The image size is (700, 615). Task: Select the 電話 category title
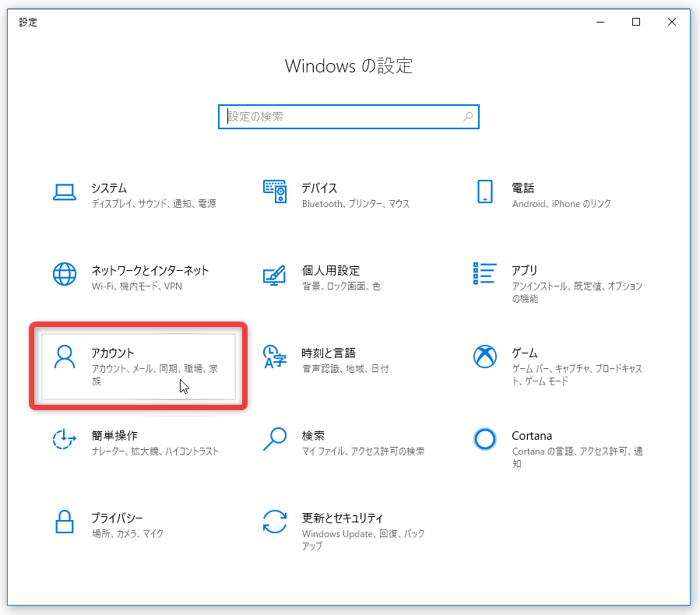click(x=522, y=188)
